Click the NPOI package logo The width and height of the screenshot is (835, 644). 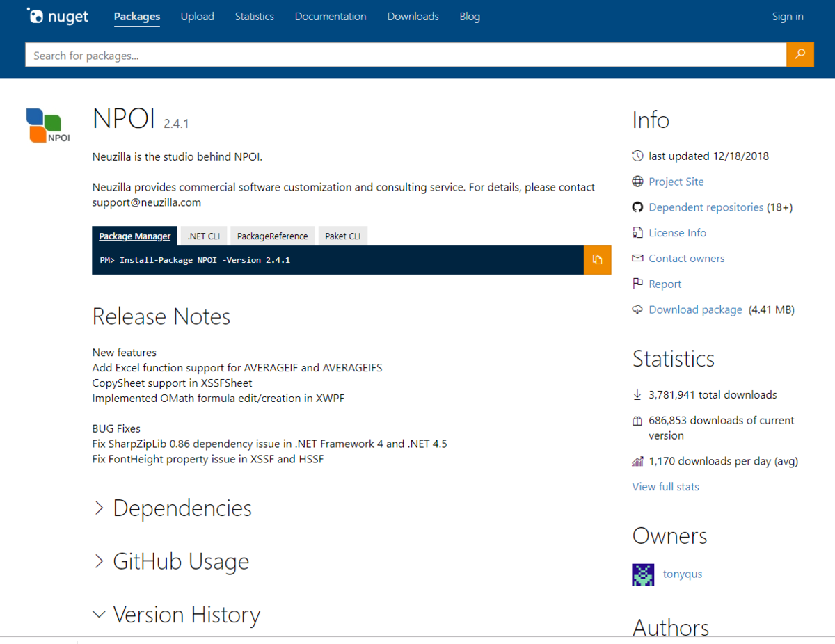(x=49, y=126)
